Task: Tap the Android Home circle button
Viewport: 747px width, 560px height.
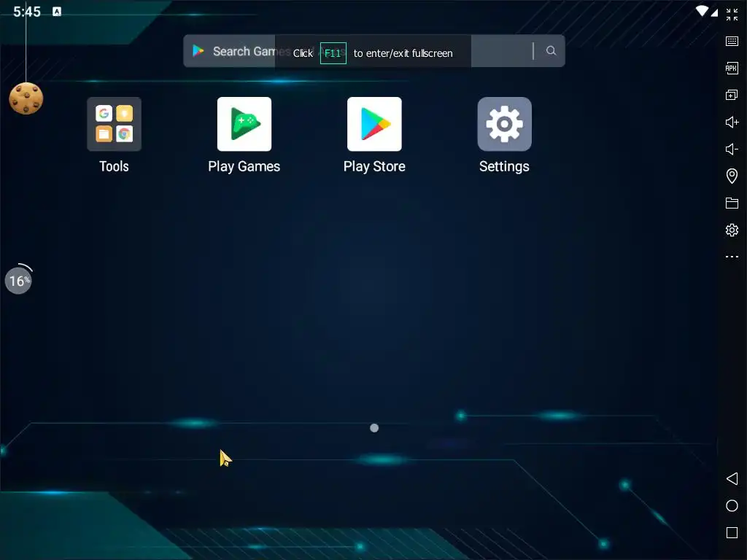Action: 732,506
